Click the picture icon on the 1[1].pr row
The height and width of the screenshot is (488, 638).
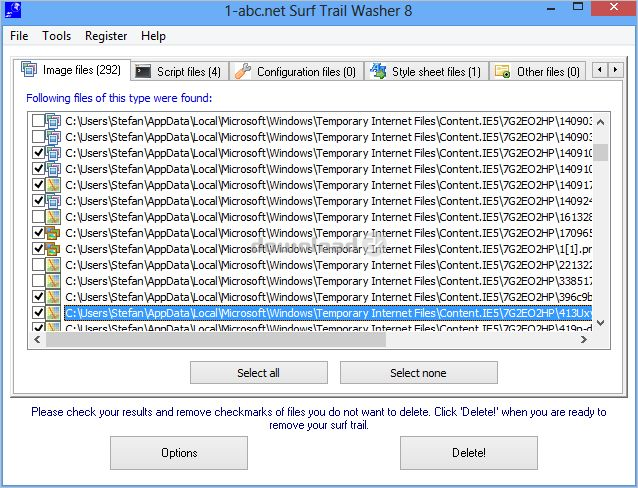pyautogui.click(x=53, y=249)
